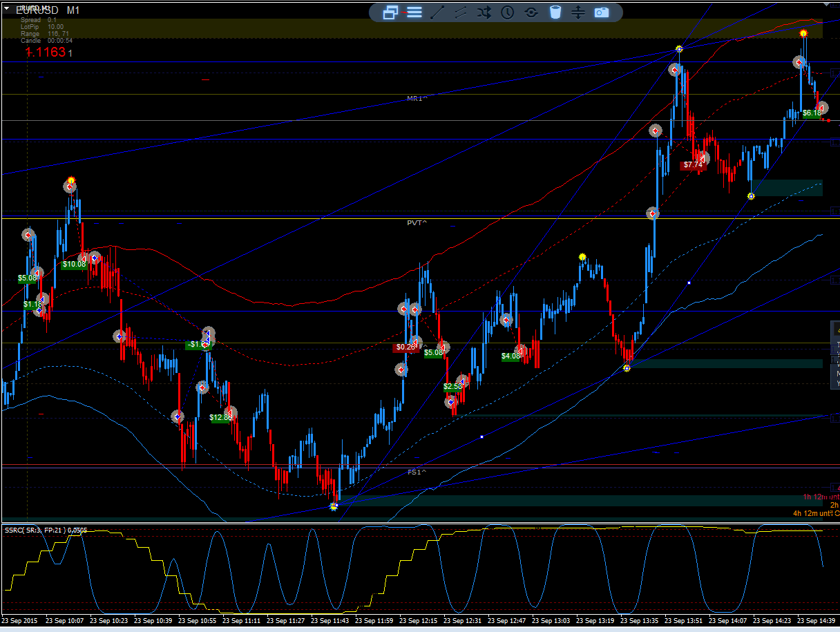The image size is (840, 632).
Task: Click the MR1 pivot level label
Action: (x=417, y=99)
